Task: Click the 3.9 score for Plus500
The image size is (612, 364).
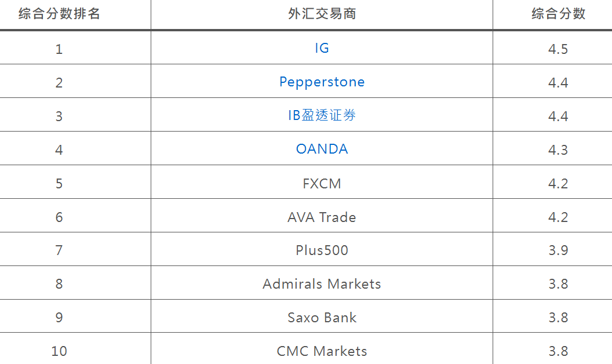Action: pos(558,250)
